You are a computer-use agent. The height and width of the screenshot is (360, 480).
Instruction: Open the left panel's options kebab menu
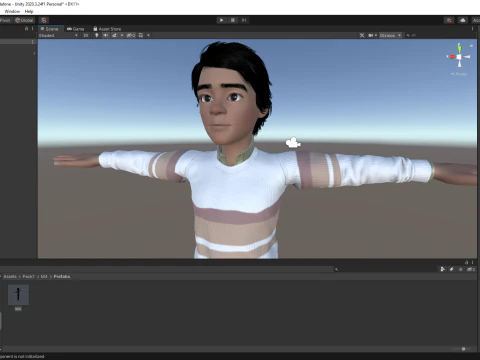32,29
